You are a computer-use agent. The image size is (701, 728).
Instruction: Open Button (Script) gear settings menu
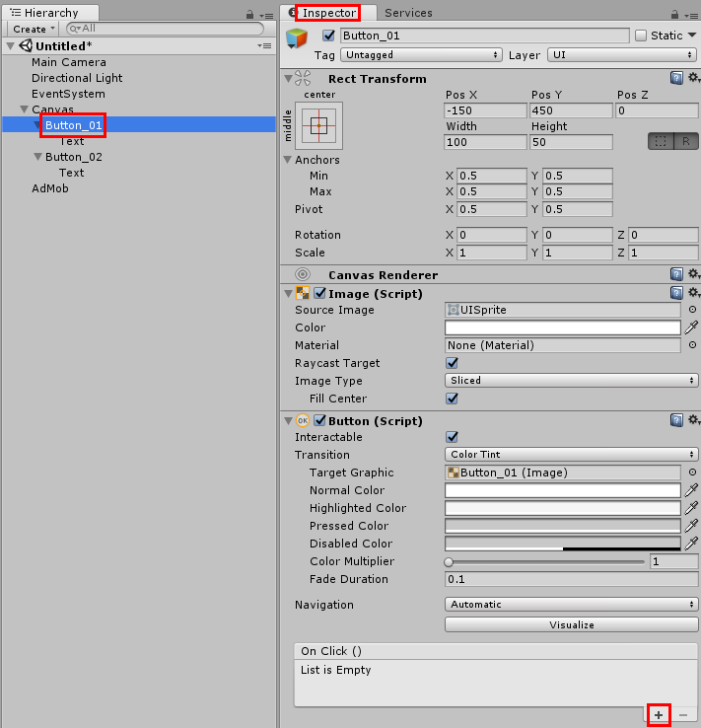693,419
